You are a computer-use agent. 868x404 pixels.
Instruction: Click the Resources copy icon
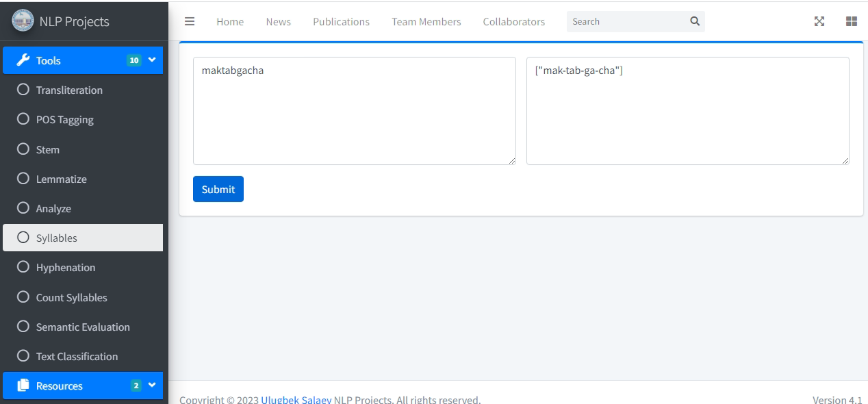pos(23,386)
